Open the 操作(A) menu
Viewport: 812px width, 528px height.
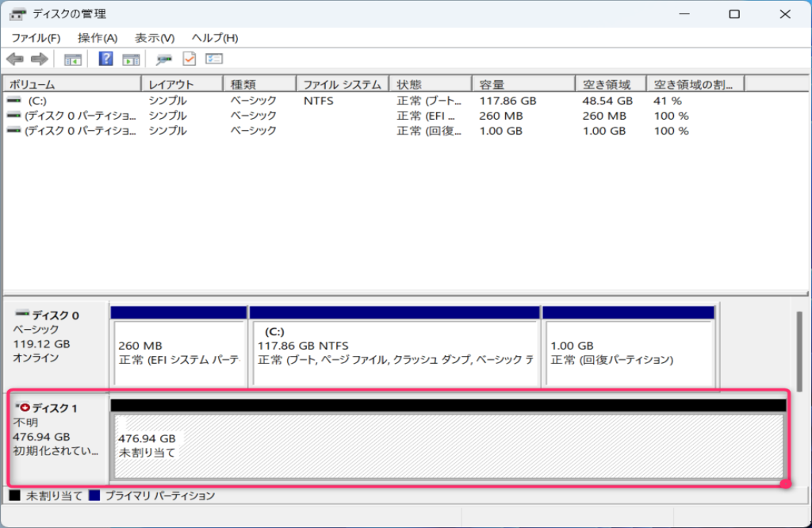click(98, 38)
